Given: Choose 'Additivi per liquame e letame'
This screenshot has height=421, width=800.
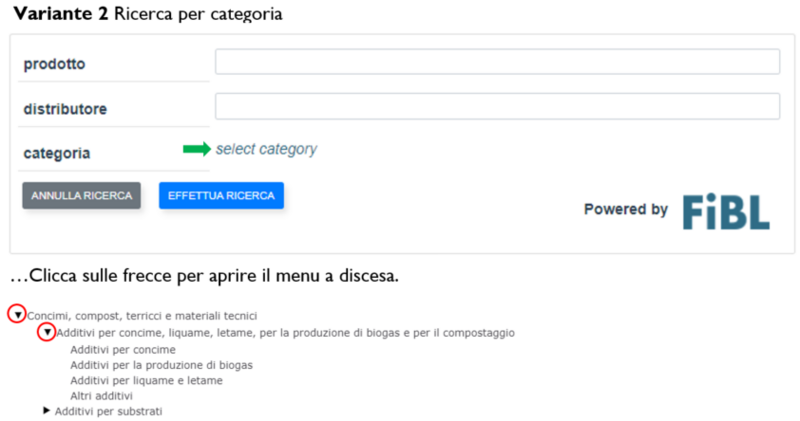Looking at the screenshot, I should (x=146, y=380).
